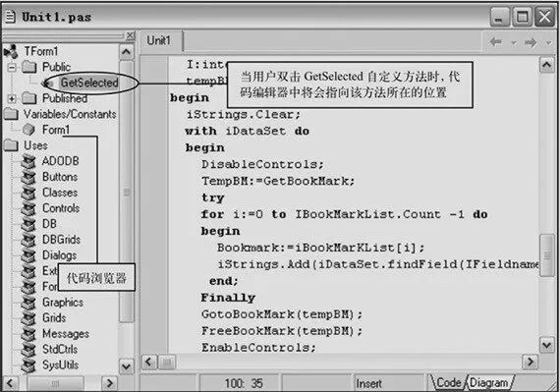Switch to the Diagram tab

coord(488,383)
